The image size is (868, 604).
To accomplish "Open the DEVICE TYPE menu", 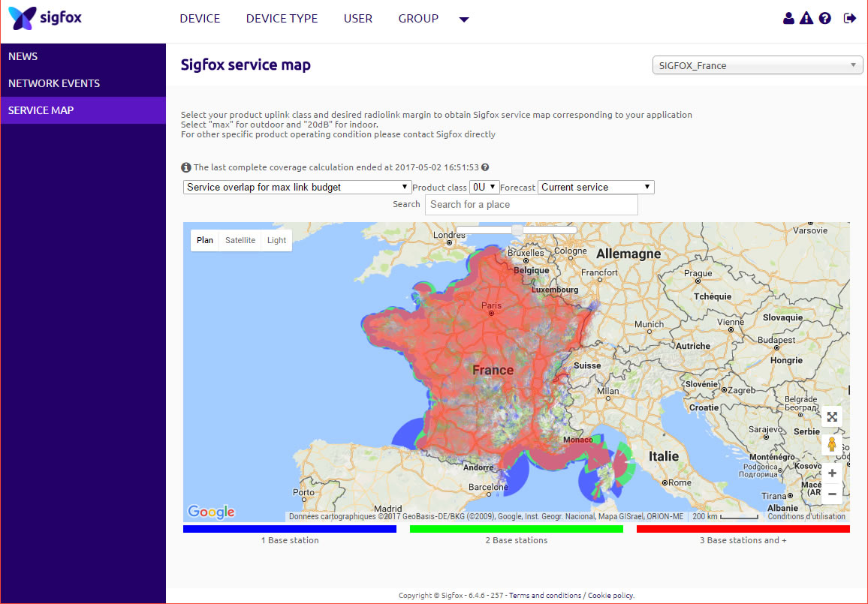I will pyautogui.click(x=282, y=19).
